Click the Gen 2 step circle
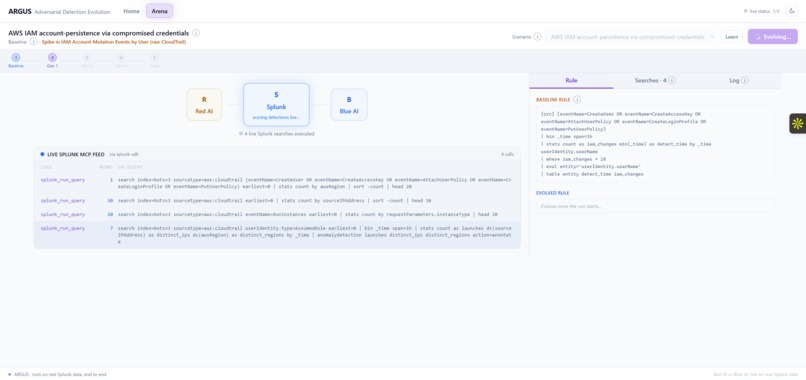Image resolution: width=806 pixels, height=380 pixels. 86,58
